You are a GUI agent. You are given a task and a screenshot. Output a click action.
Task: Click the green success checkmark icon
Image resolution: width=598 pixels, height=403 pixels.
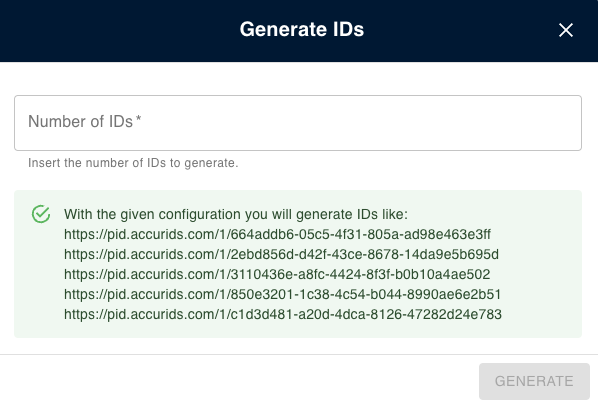point(41,214)
